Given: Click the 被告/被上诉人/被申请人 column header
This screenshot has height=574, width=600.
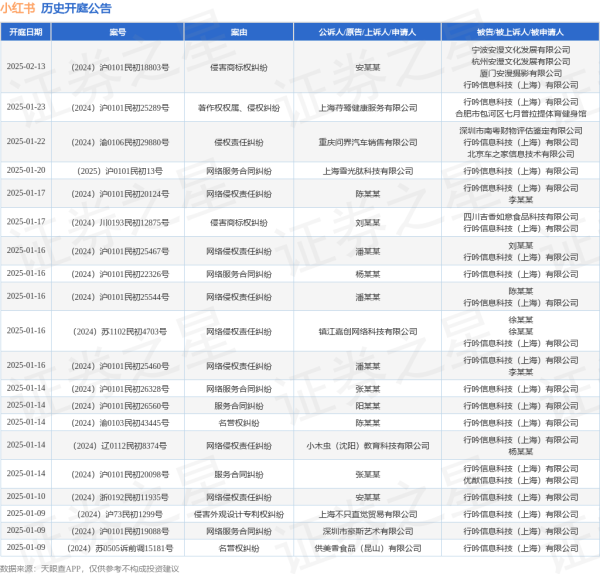Looking at the screenshot, I should click(x=520, y=32).
